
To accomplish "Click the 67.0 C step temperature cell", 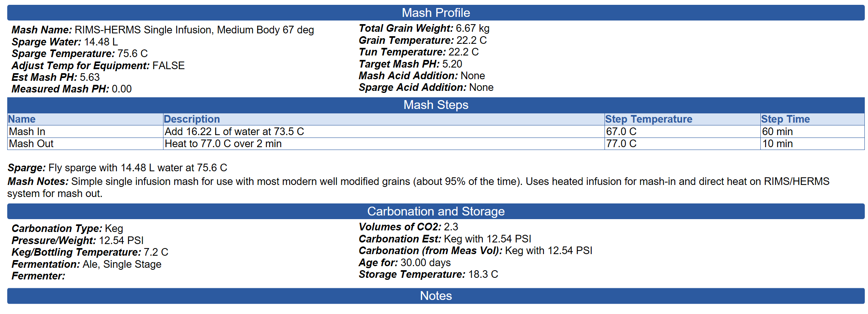I will coord(682,131).
